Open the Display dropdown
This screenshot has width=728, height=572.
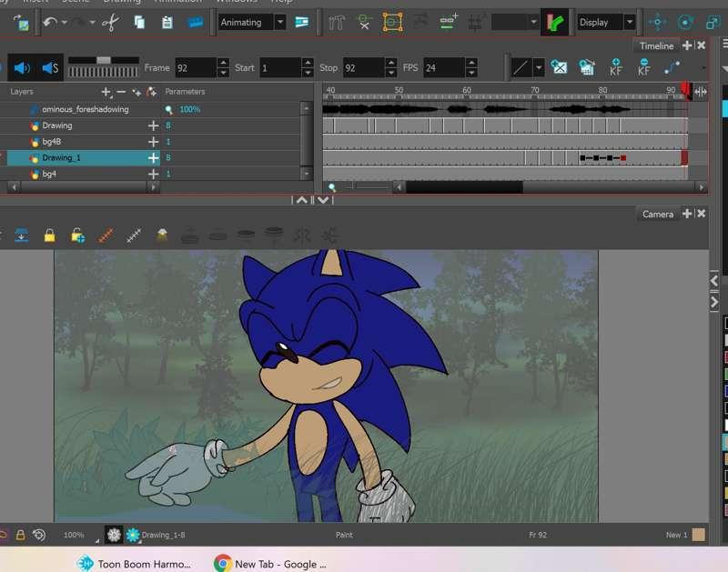630,22
